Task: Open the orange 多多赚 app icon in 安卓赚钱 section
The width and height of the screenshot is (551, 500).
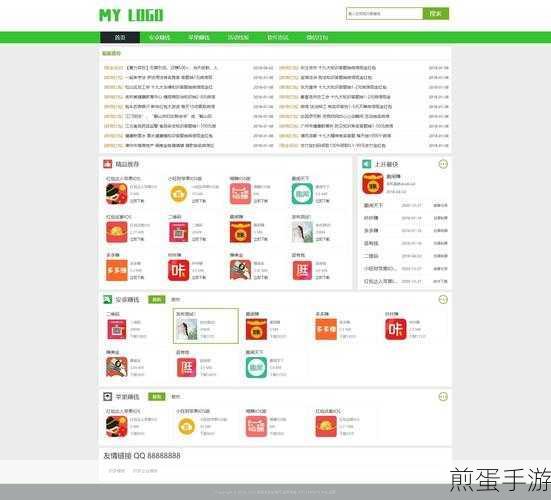Action: coord(326,329)
